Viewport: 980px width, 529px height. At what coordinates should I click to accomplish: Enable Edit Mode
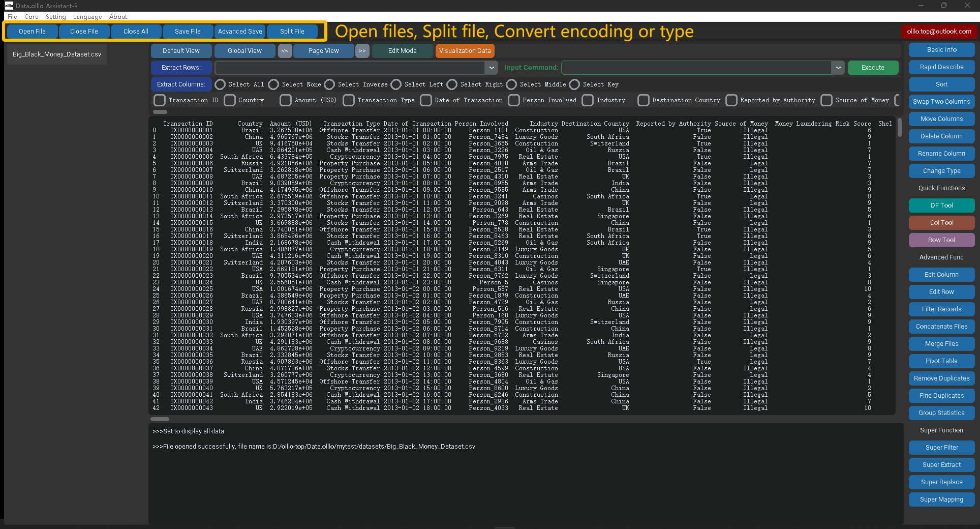tap(402, 51)
